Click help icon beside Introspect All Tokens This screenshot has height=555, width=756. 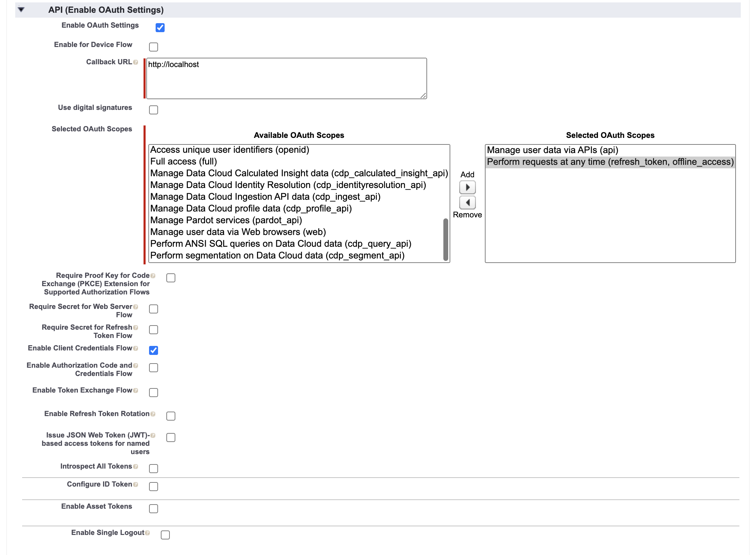(x=136, y=467)
